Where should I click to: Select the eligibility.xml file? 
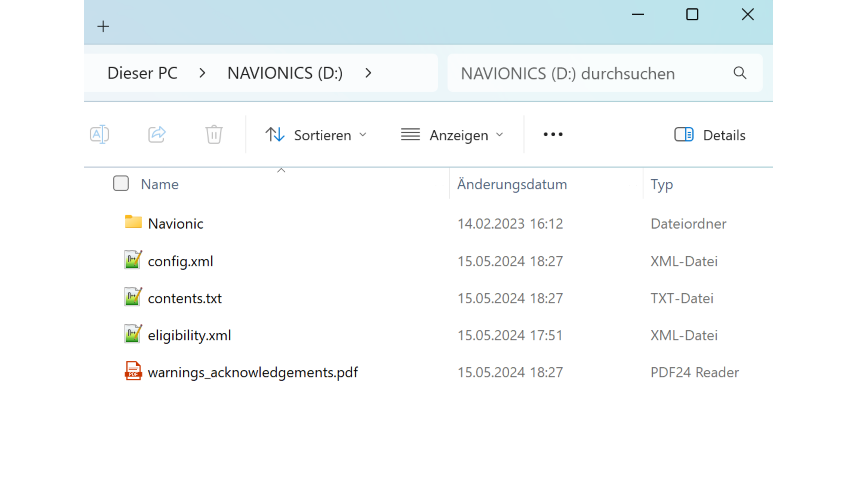[189, 335]
